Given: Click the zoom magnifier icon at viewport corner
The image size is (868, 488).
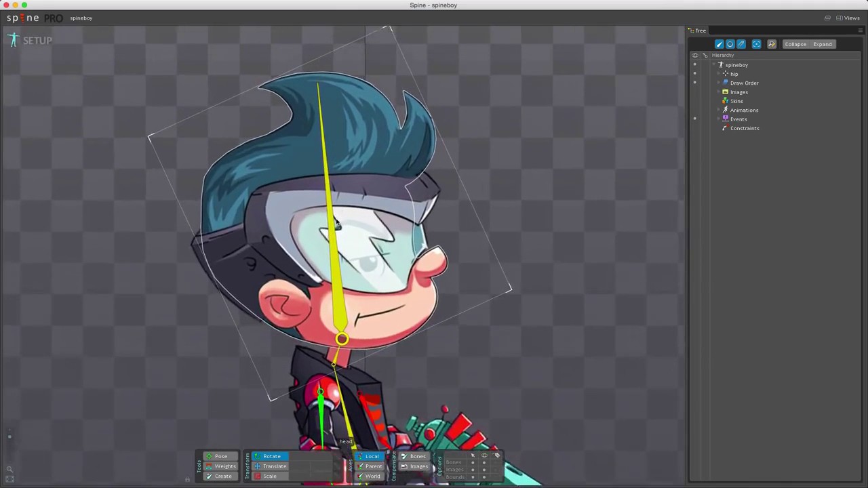Looking at the screenshot, I should tap(9, 469).
